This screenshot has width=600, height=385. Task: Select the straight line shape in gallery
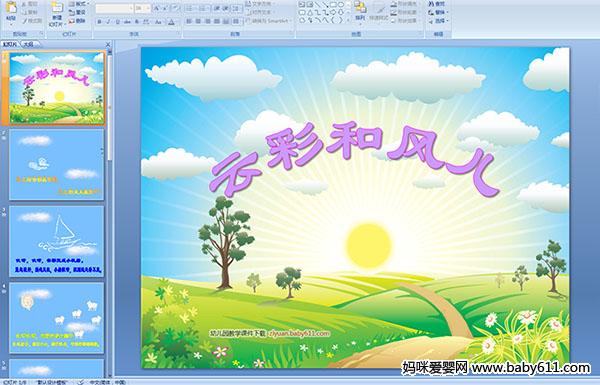[x=318, y=4]
